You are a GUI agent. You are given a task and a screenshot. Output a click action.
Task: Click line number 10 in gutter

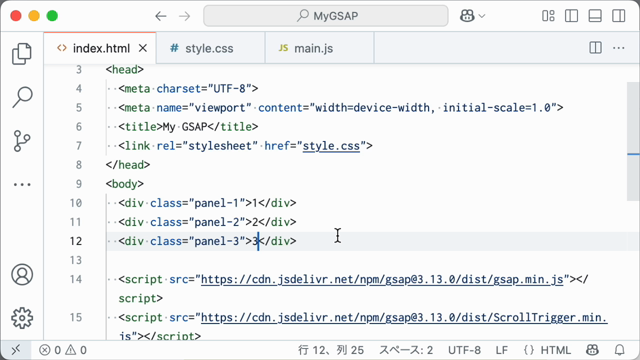click(x=76, y=203)
